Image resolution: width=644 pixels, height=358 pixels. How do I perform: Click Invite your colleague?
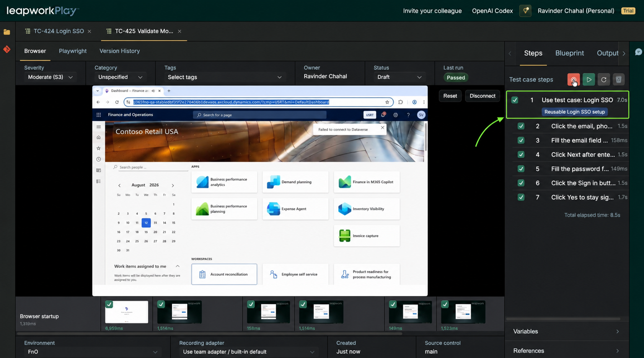click(x=432, y=11)
